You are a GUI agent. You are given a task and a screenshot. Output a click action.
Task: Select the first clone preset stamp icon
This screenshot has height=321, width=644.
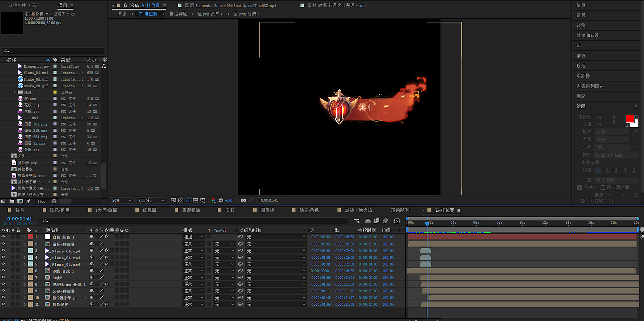click(x=598, y=170)
